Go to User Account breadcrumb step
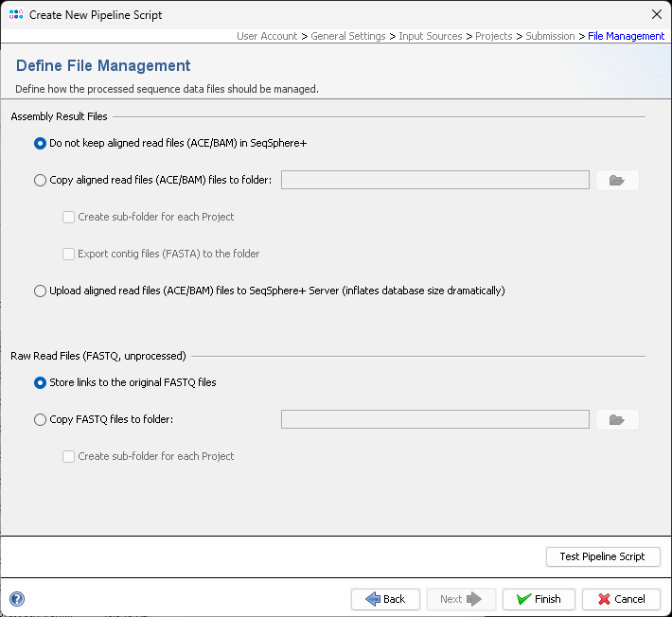Screen dimensions: 672x617 pyautogui.click(x=266, y=36)
